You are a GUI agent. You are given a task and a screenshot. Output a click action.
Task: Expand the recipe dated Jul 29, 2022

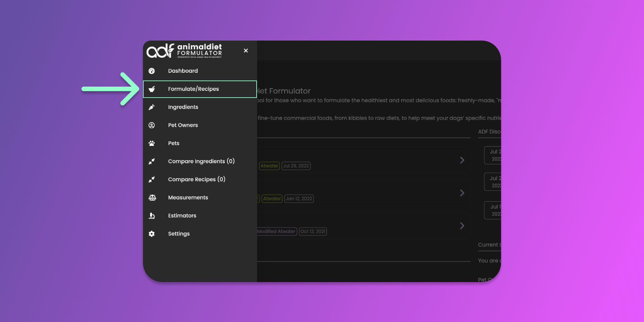(462, 160)
